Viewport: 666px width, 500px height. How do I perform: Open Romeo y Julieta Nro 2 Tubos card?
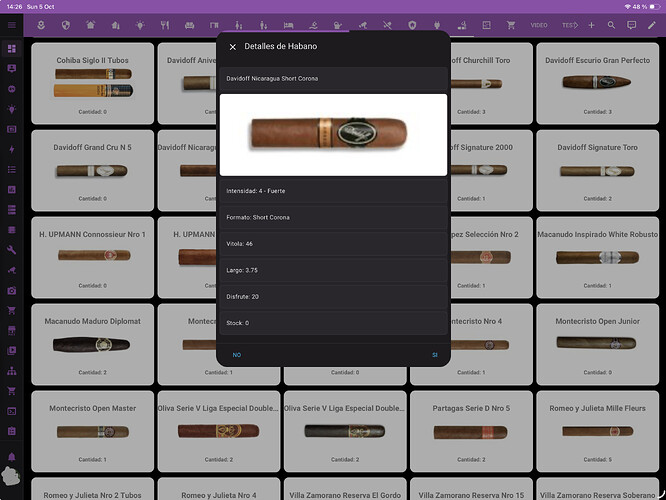coord(92,489)
